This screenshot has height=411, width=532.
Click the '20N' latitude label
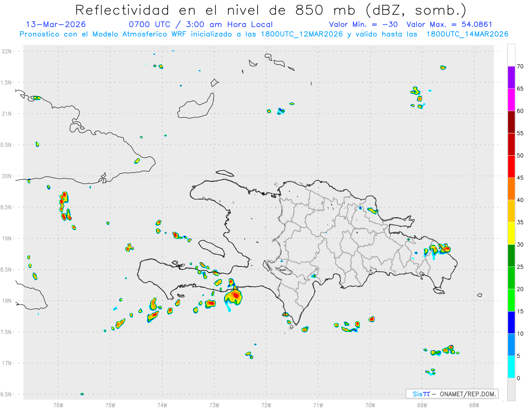point(7,176)
